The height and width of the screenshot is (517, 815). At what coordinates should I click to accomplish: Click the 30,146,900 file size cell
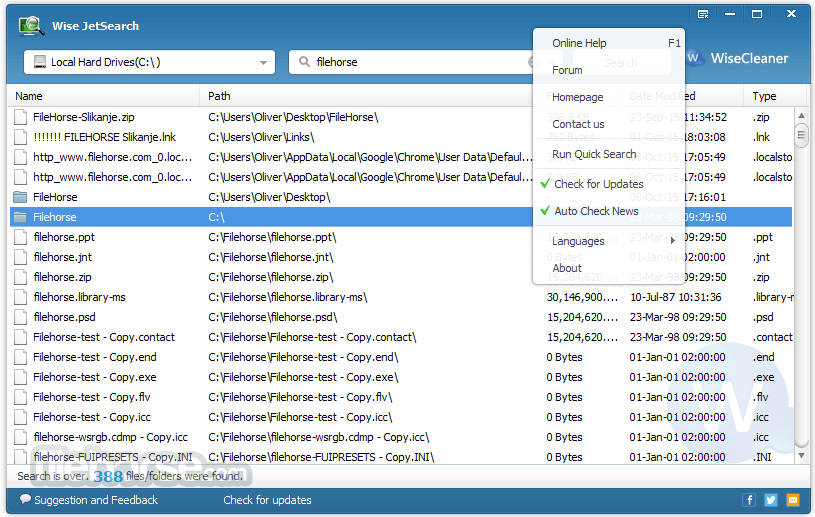[582, 297]
